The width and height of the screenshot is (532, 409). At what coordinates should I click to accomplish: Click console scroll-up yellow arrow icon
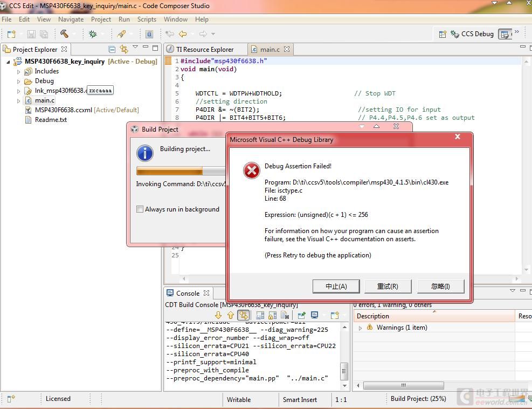tap(231, 315)
